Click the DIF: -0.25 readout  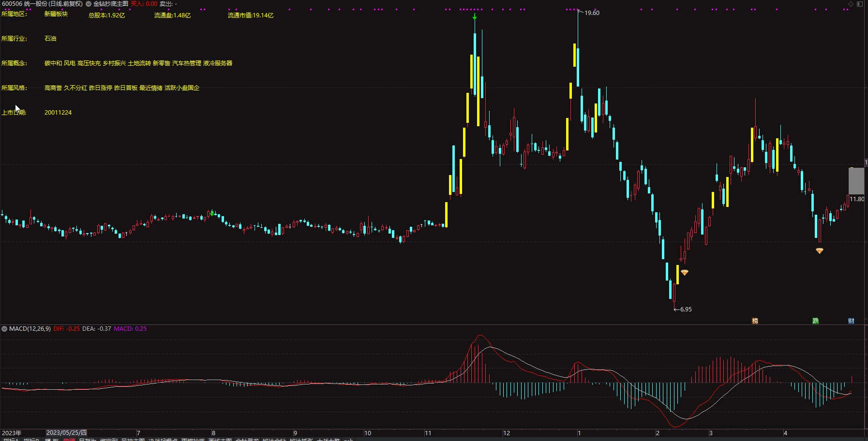click(67, 329)
